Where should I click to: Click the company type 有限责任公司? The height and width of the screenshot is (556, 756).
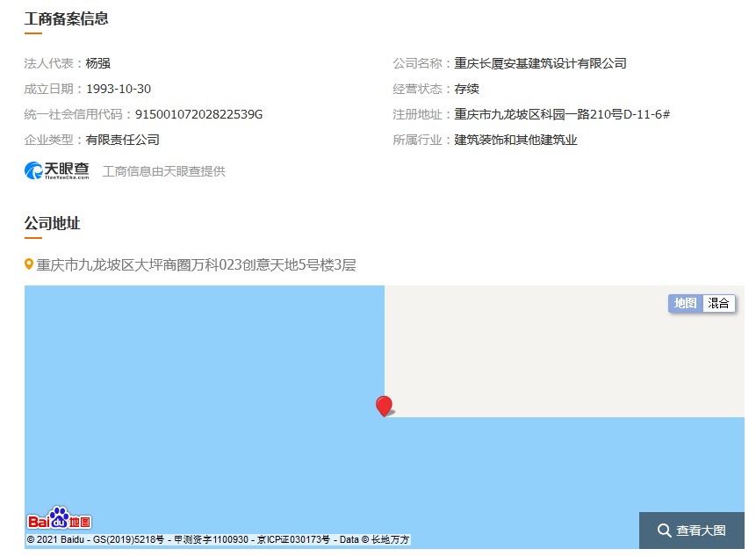[122, 140]
